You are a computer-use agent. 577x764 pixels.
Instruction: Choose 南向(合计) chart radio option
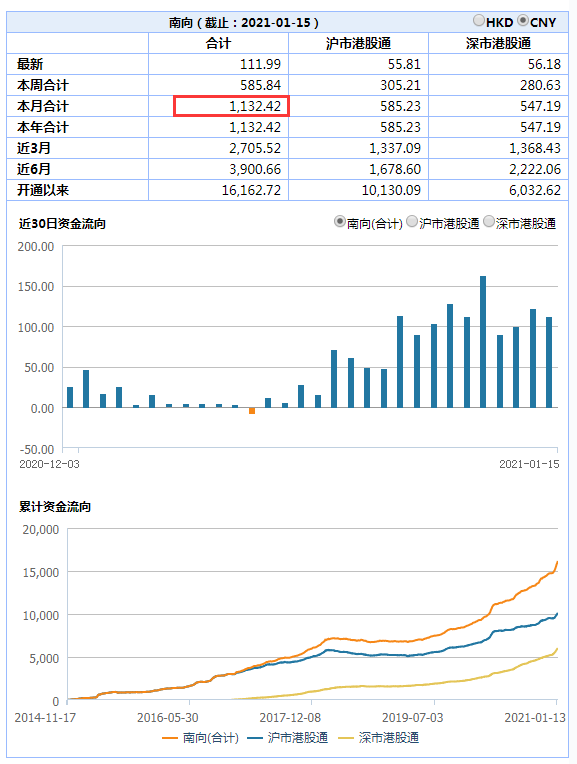tap(339, 222)
